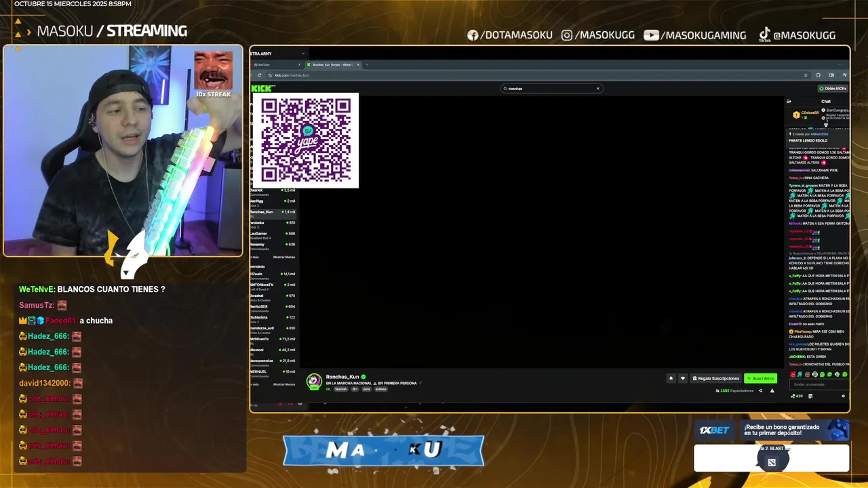Open Ronchas_Kun in the sidebar channel list
Image resolution: width=868 pixels, height=488 pixels.
point(273,213)
